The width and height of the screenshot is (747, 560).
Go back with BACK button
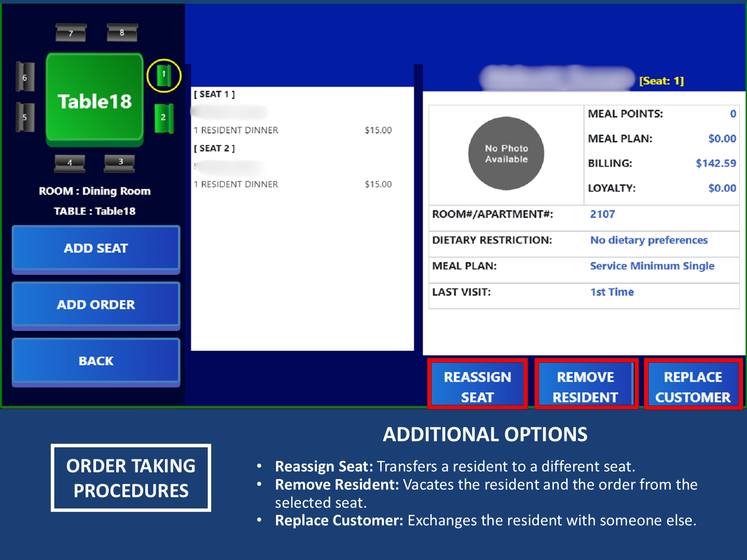tap(96, 361)
